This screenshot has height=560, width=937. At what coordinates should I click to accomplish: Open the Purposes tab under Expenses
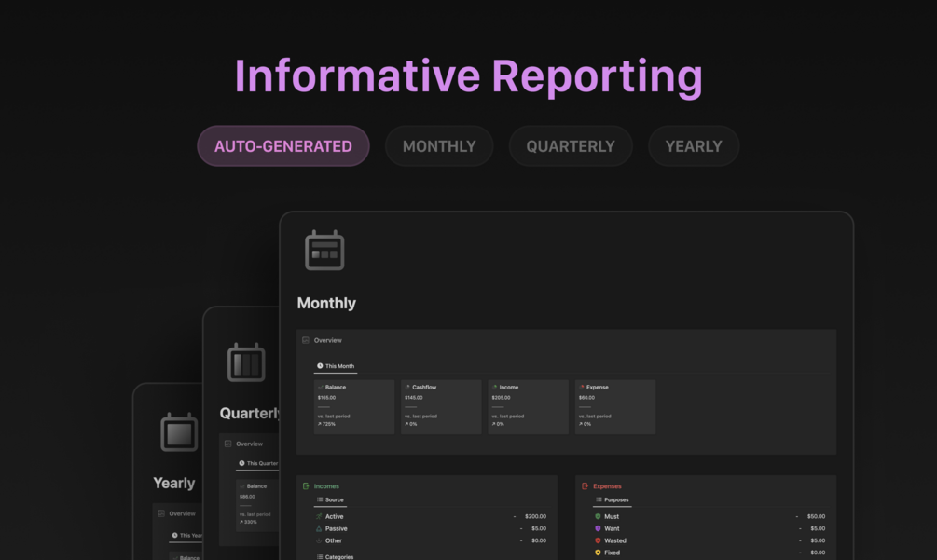point(612,499)
